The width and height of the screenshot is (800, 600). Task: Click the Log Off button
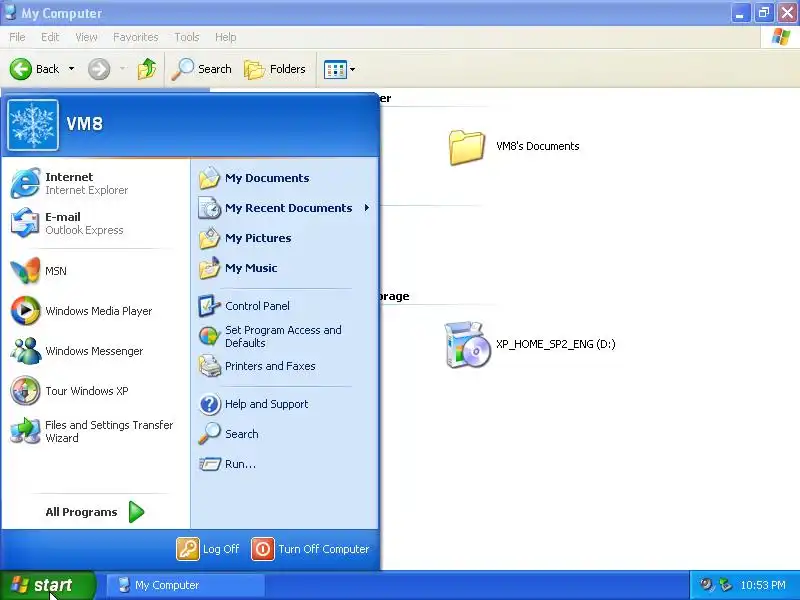coord(208,549)
